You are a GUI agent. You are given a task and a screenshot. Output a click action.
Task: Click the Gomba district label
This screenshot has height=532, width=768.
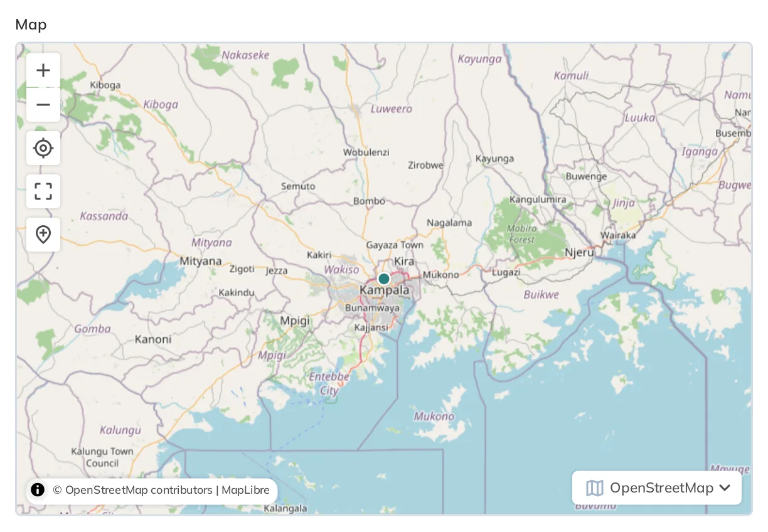click(x=92, y=329)
